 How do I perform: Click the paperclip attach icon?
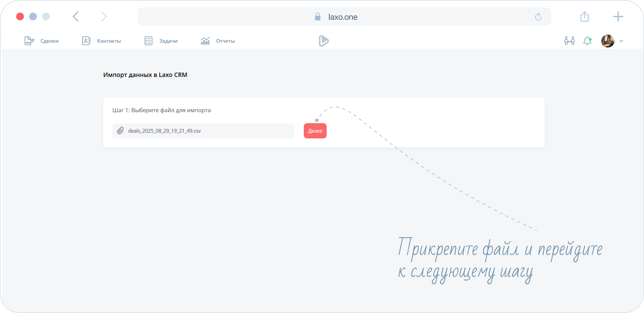tap(120, 131)
